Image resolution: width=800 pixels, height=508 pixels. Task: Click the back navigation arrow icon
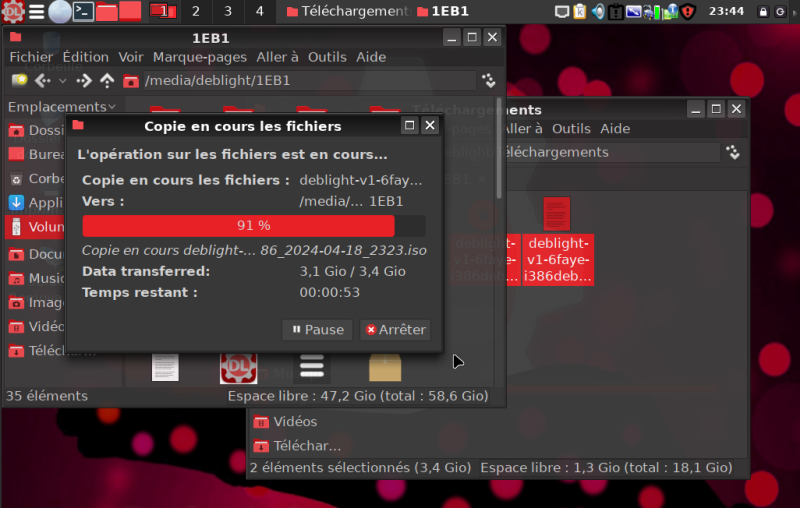tap(43, 81)
